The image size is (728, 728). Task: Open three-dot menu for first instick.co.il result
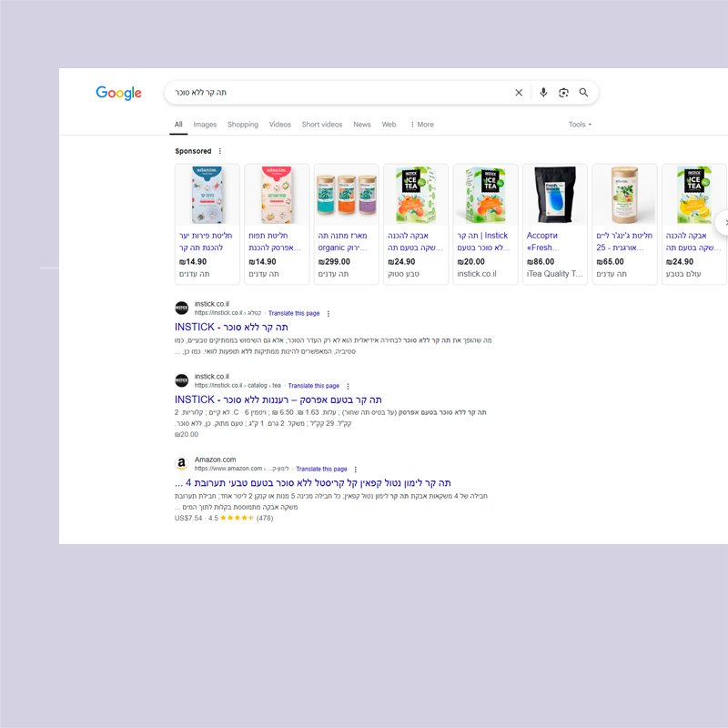[329, 313]
